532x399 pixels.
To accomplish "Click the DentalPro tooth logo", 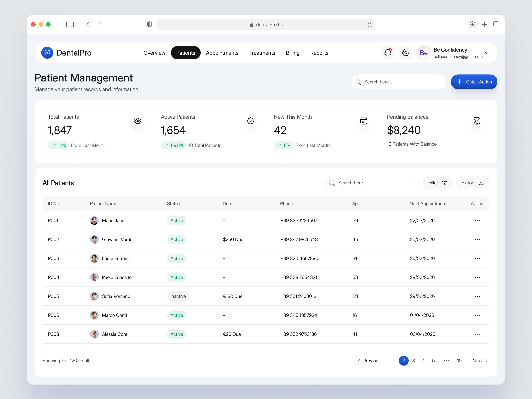I will (x=47, y=53).
